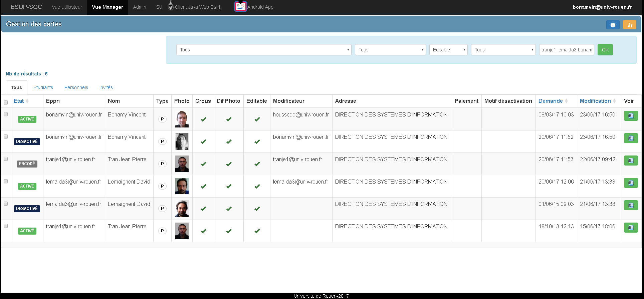Click Lemaignent David's active card photo
644x299 pixels.
[182, 186]
